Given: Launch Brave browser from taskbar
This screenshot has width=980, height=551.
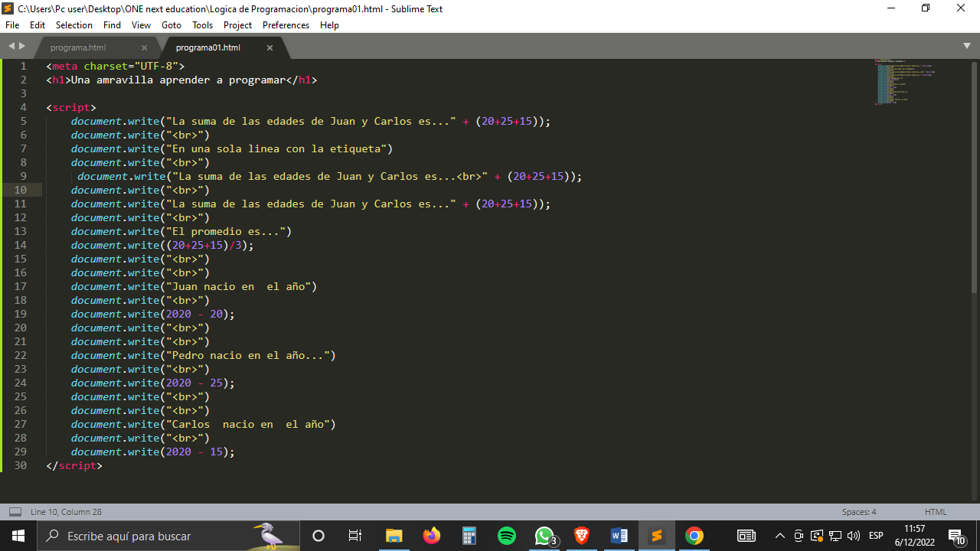Looking at the screenshot, I should click(582, 536).
